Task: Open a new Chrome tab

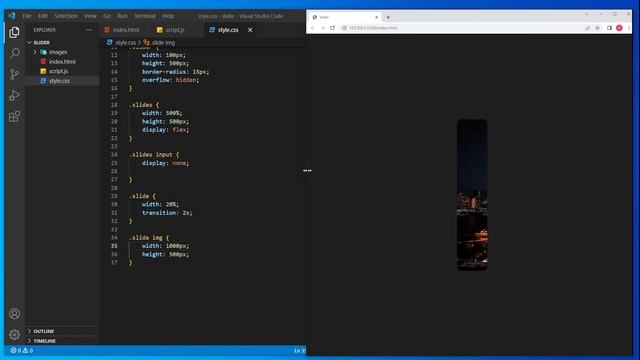Action: [388, 17]
